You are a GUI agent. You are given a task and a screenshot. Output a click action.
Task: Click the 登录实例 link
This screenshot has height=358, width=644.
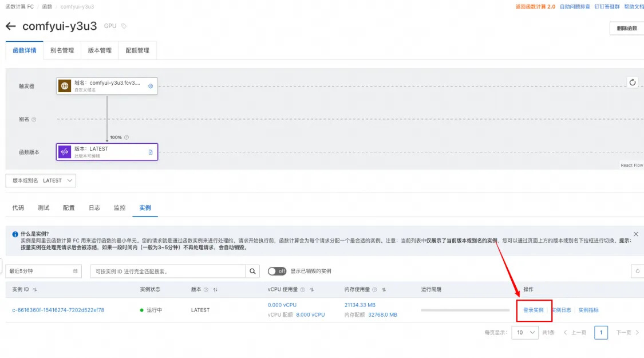point(533,310)
